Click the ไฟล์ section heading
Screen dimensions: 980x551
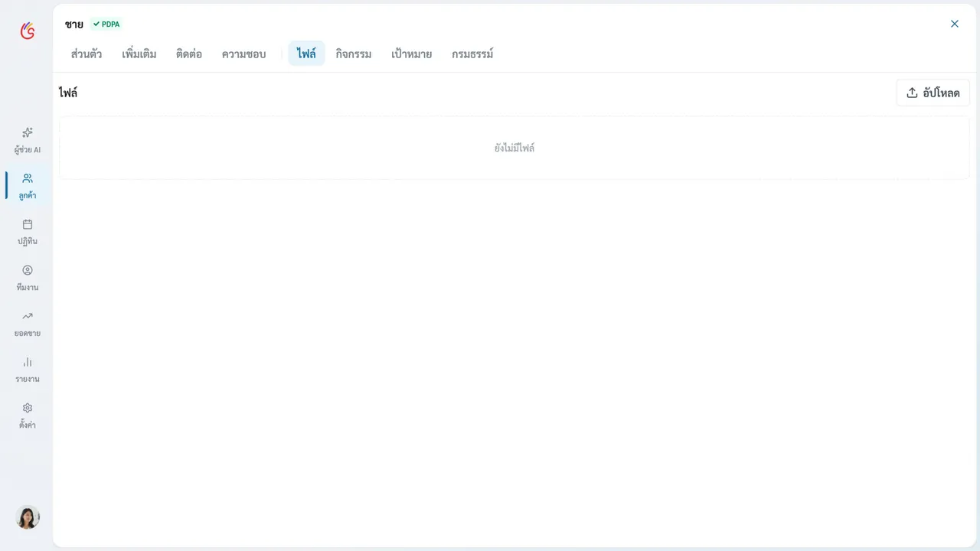[x=68, y=93]
